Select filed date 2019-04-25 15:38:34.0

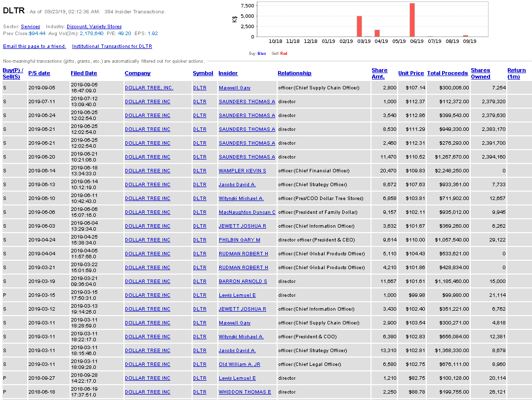pyautogui.click(x=84, y=240)
